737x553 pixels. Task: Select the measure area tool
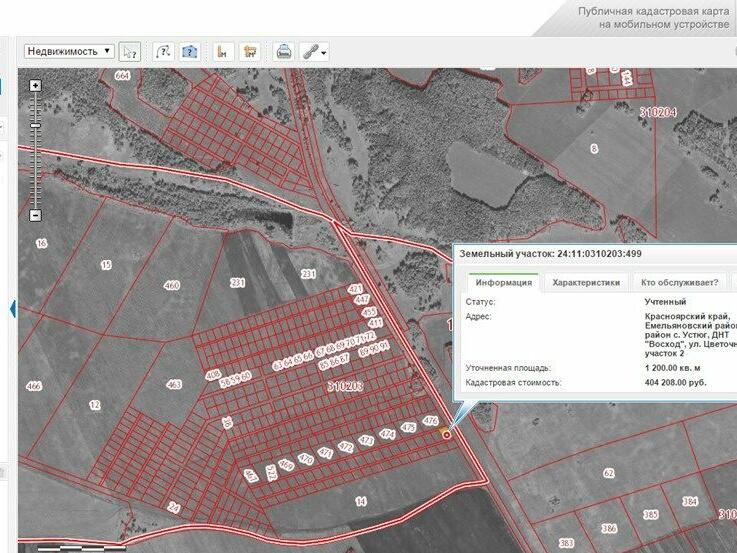pyautogui.click(x=250, y=51)
